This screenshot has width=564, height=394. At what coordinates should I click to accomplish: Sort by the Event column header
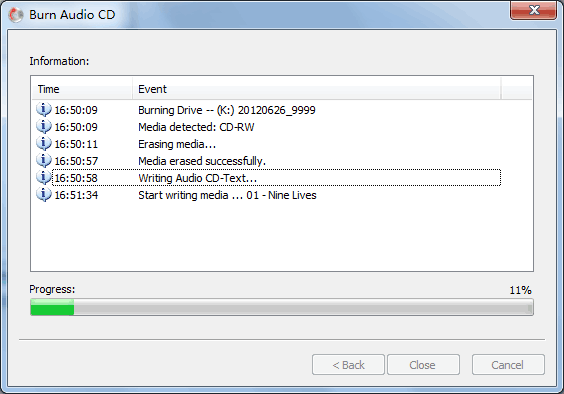317,89
